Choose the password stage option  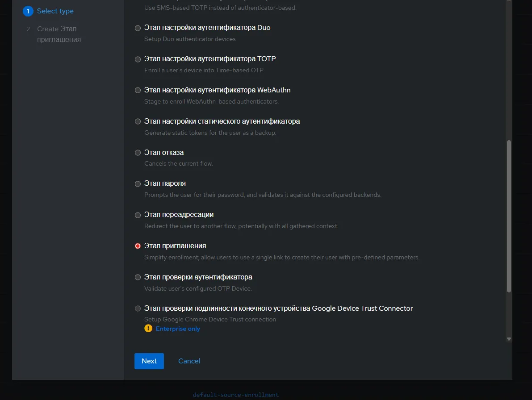[x=138, y=183]
